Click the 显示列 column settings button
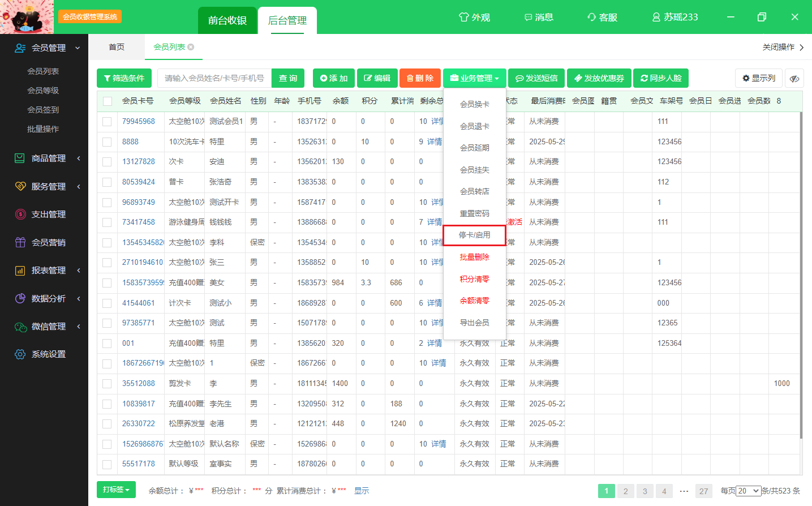This screenshot has height=506, width=812. pos(759,78)
